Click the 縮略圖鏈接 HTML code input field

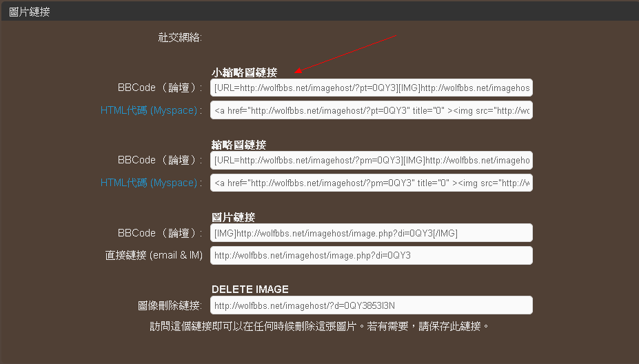pos(372,183)
